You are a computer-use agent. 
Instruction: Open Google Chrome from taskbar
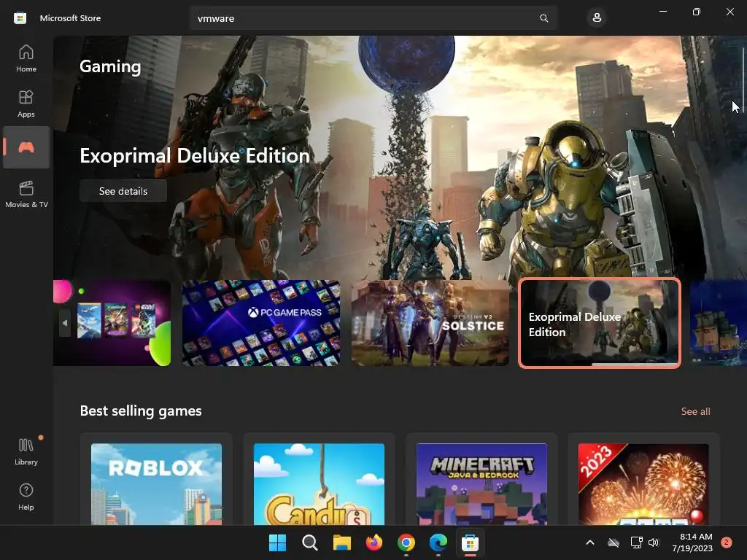(406, 542)
